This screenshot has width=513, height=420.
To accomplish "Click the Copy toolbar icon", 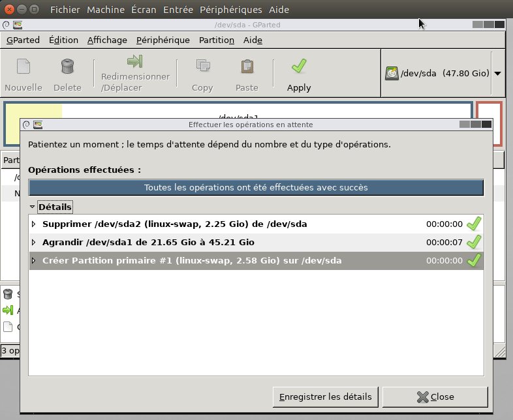I will click(x=203, y=65).
